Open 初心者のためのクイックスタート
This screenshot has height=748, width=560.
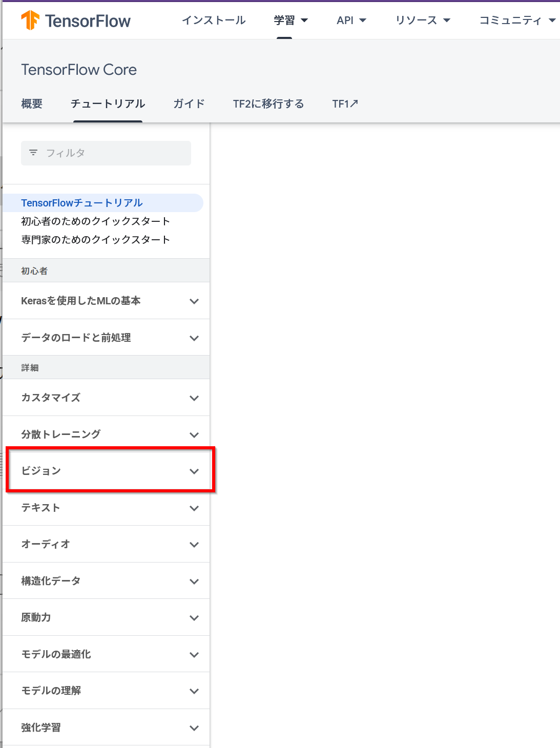(95, 221)
